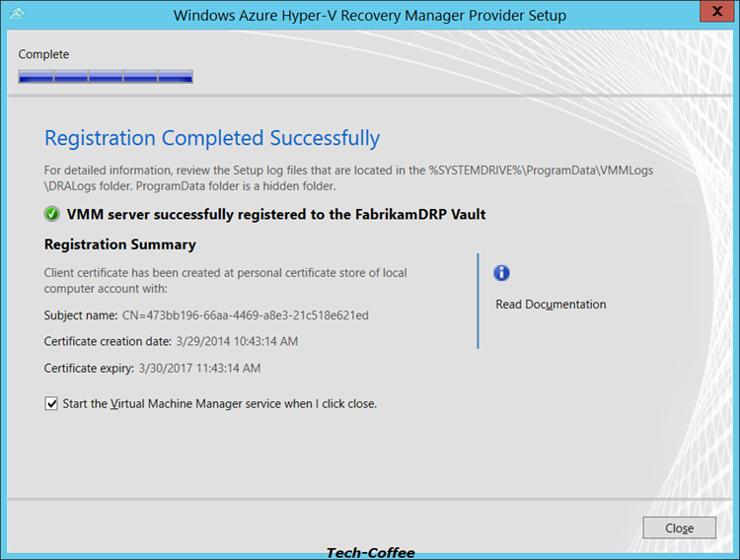Select the Subject name CN=473bb196 value

tap(246, 315)
